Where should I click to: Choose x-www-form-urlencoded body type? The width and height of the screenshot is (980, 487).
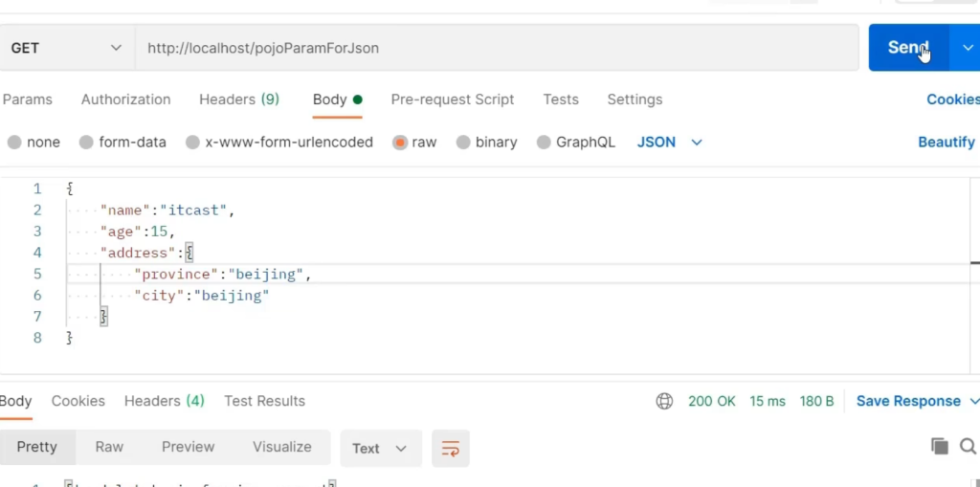pos(193,143)
